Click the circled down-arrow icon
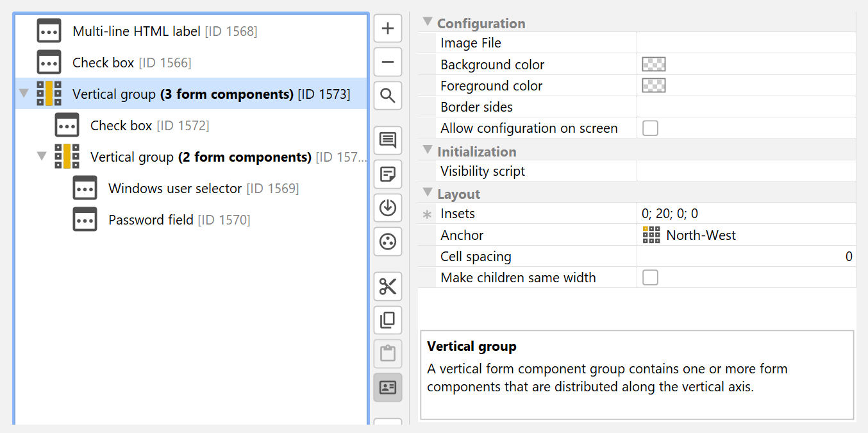 tap(388, 208)
